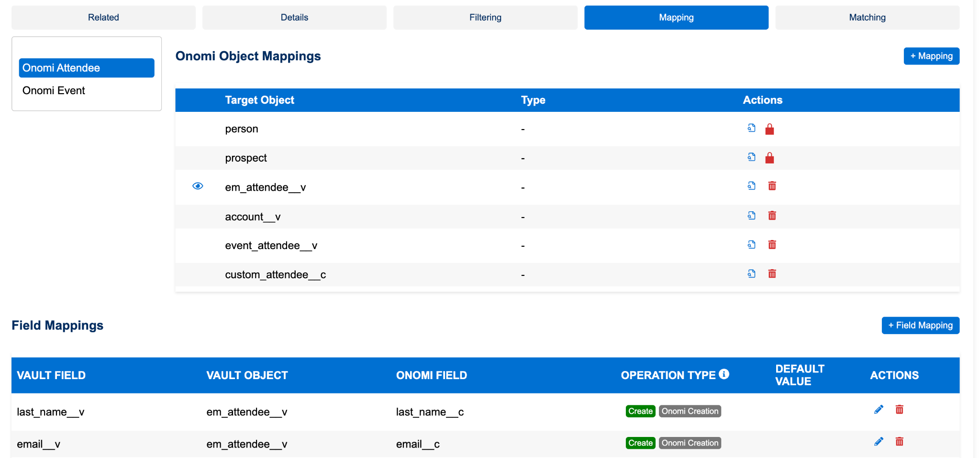Click the Type column header

click(533, 100)
